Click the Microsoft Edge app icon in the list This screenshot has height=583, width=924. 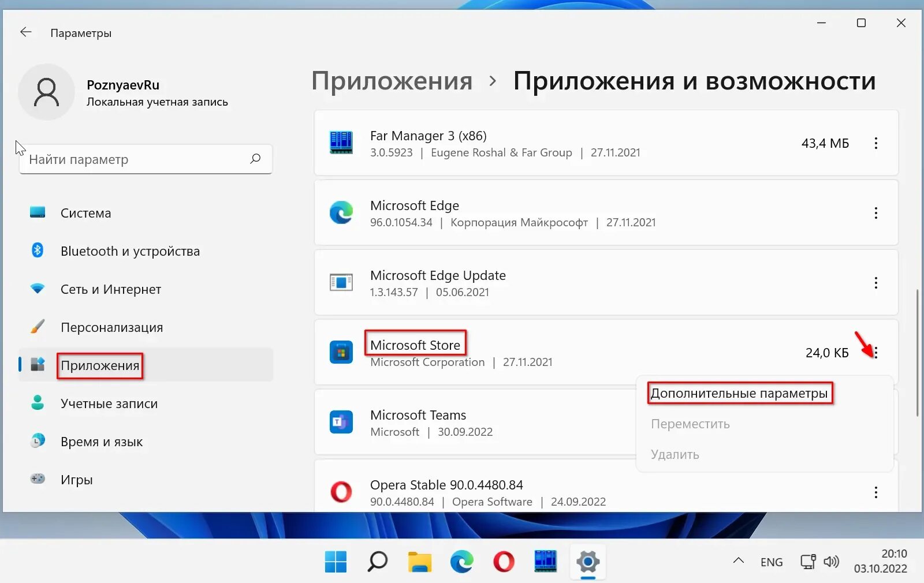341,212
